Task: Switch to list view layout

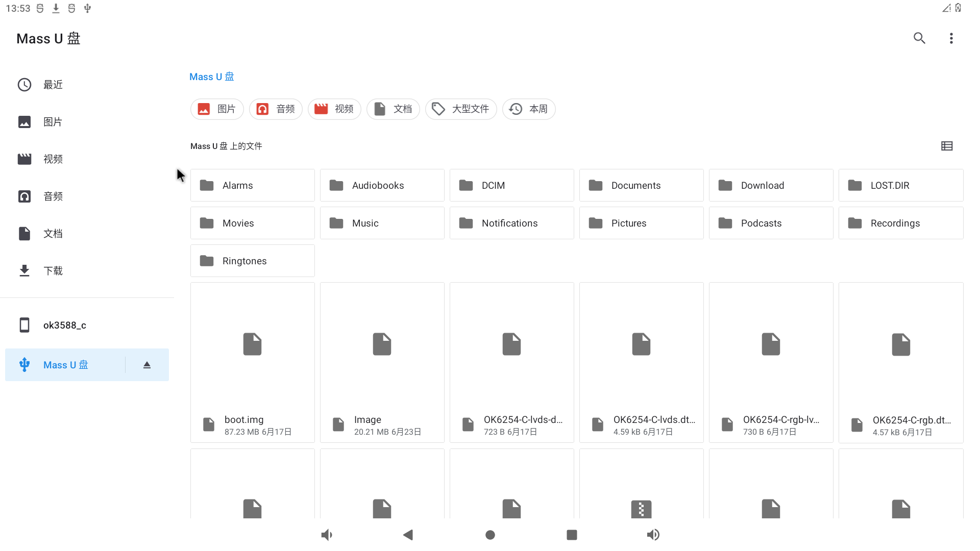Action: (947, 146)
